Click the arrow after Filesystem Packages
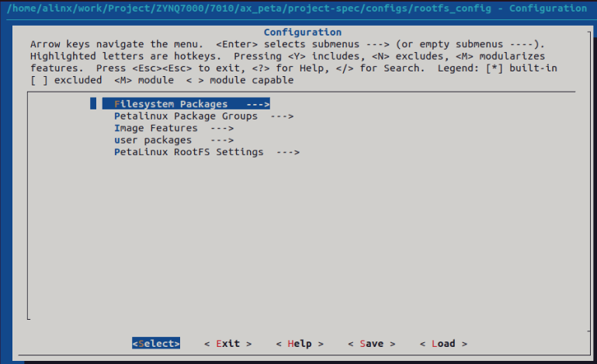Screen dimensions: 597x364 tap(259, 104)
